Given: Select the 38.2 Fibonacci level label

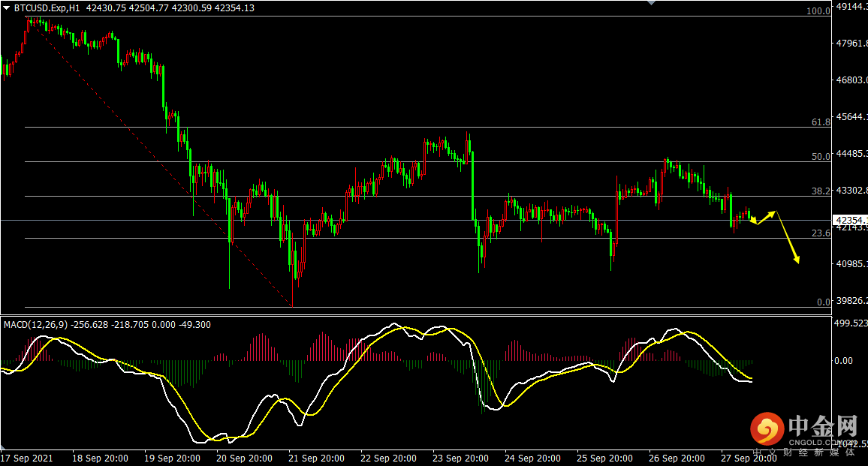Looking at the screenshot, I should (x=821, y=191).
